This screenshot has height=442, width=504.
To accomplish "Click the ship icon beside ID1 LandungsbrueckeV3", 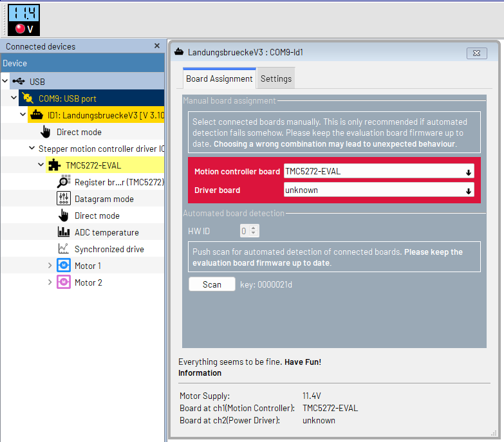I will click(x=37, y=115).
